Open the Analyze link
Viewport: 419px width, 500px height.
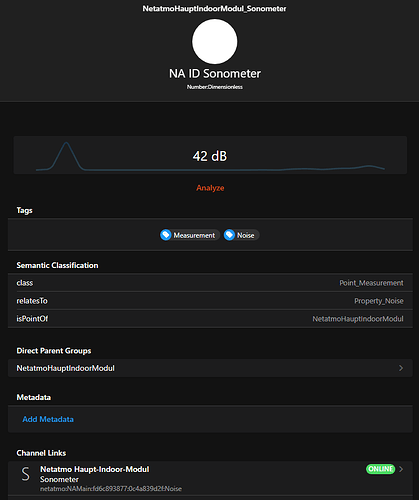(210, 188)
